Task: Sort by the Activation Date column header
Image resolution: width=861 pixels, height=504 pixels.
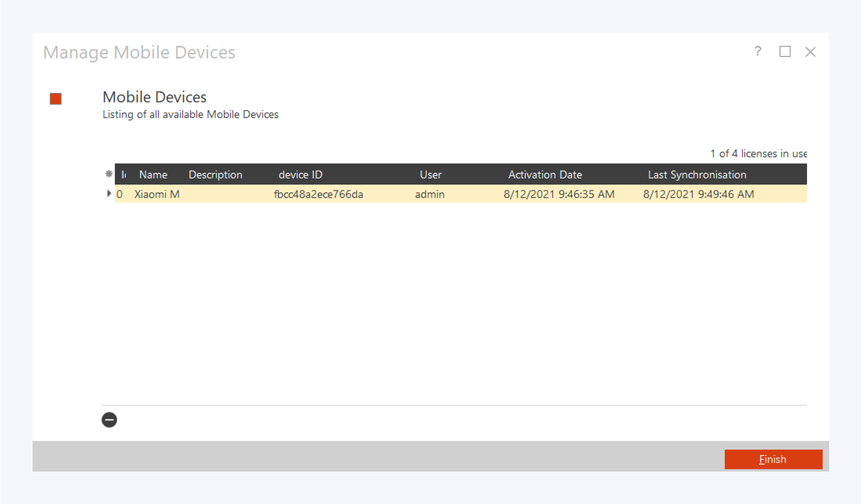Action: (x=545, y=175)
